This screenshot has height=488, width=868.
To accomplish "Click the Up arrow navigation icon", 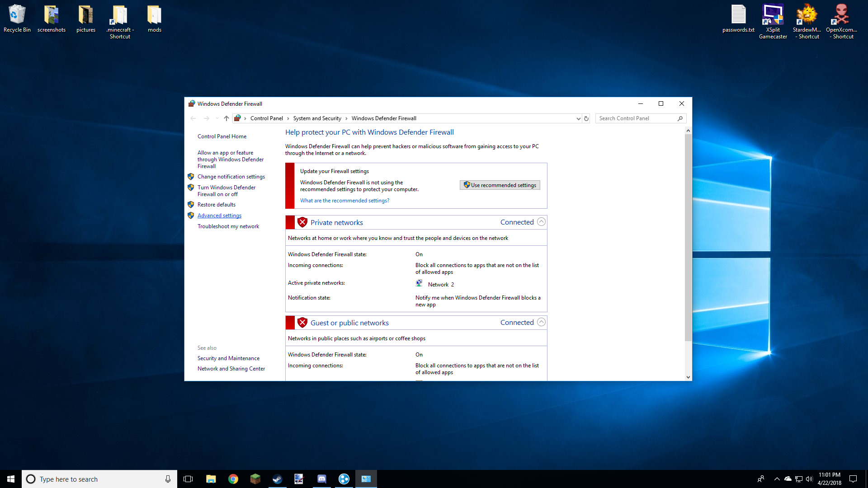I will [226, 118].
